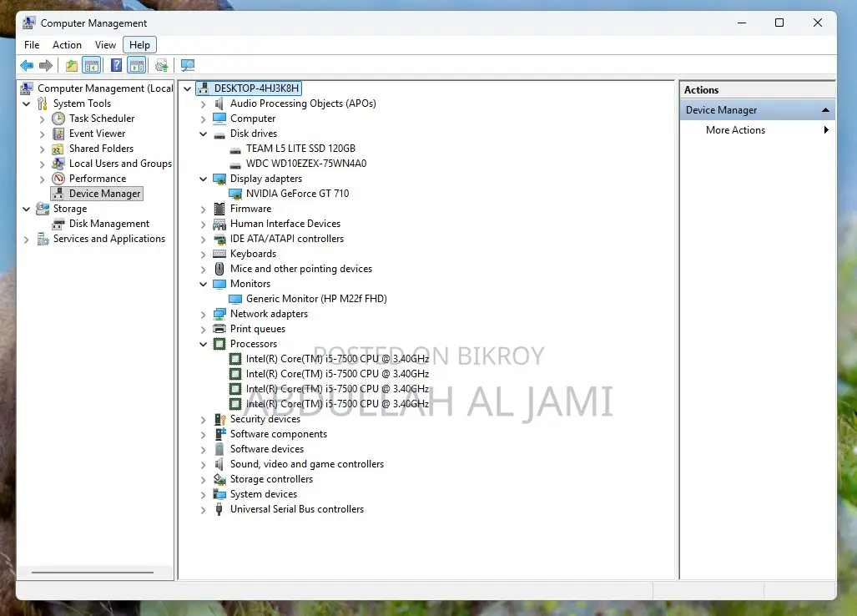Open More Actions submenu in Actions pane

click(x=758, y=130)
